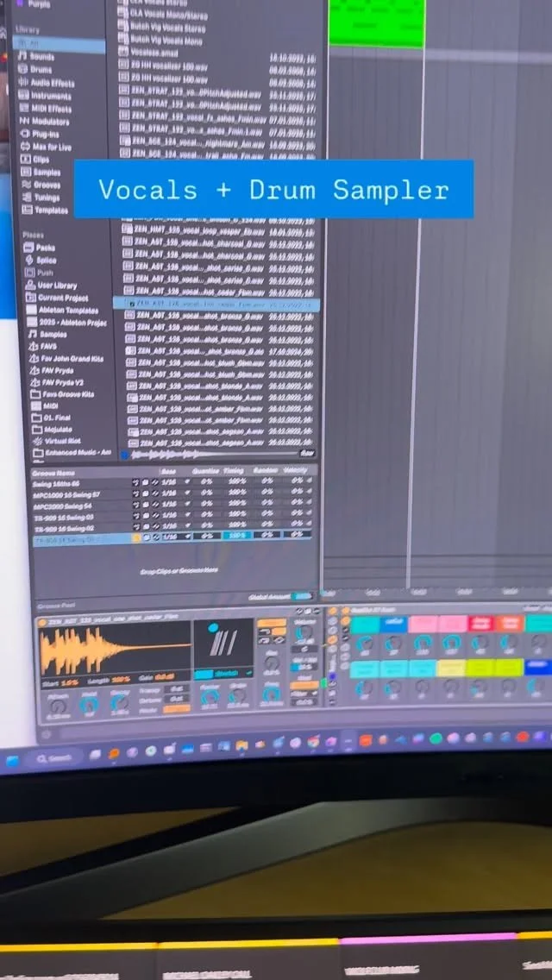Click the browser preview waveform strip
The width and height of the screenshot is (552, 980).
[214, 455]
